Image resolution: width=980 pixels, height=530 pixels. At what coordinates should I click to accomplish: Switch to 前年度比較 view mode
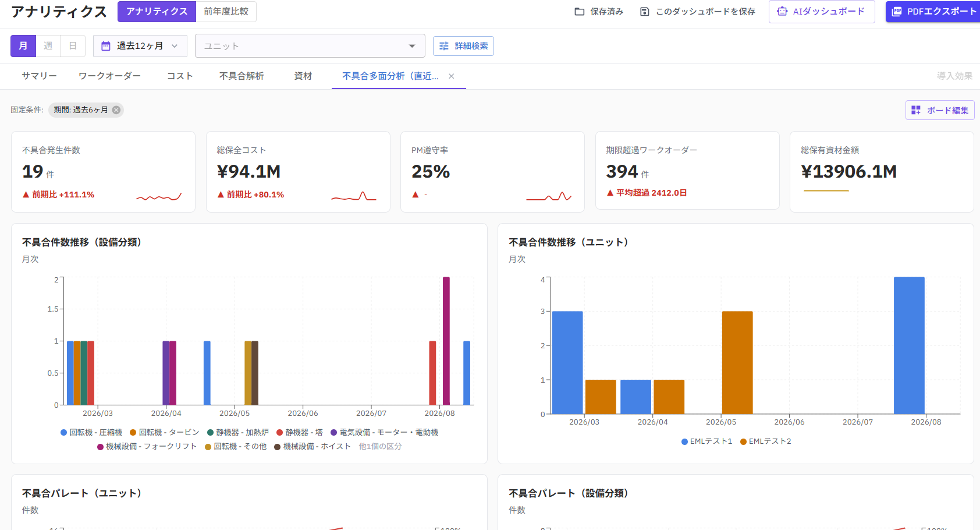coord(226,12)
